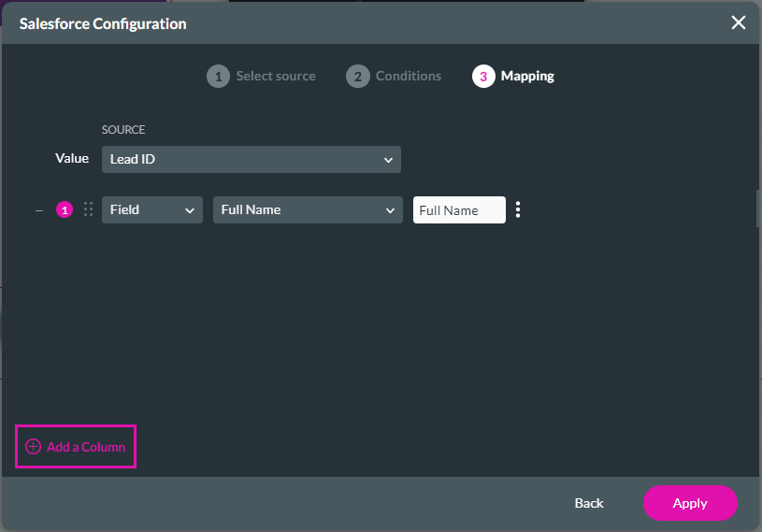Close the Salesforce Configuration dialog
This screenshot has width=762, height=532.
pos(739,22)
